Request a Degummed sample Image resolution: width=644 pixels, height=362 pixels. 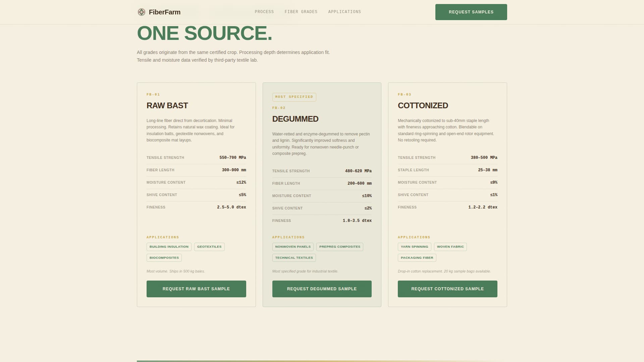[x=322, y=289]
